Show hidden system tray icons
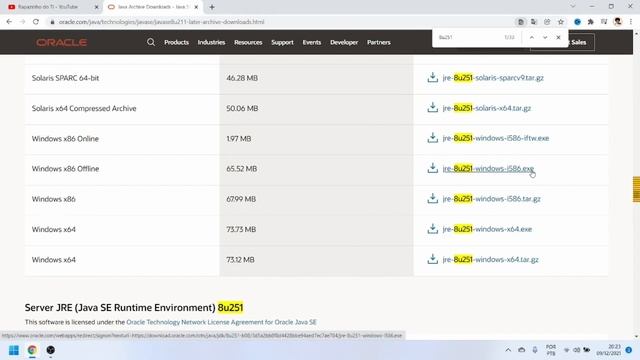The image size is (640, 360). [508, 350]
